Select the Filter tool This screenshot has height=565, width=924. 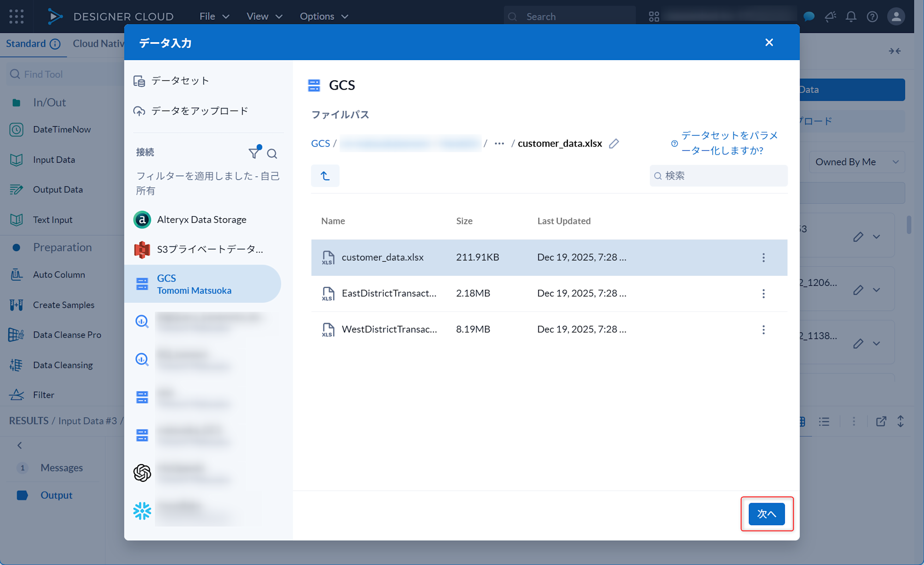44,394
